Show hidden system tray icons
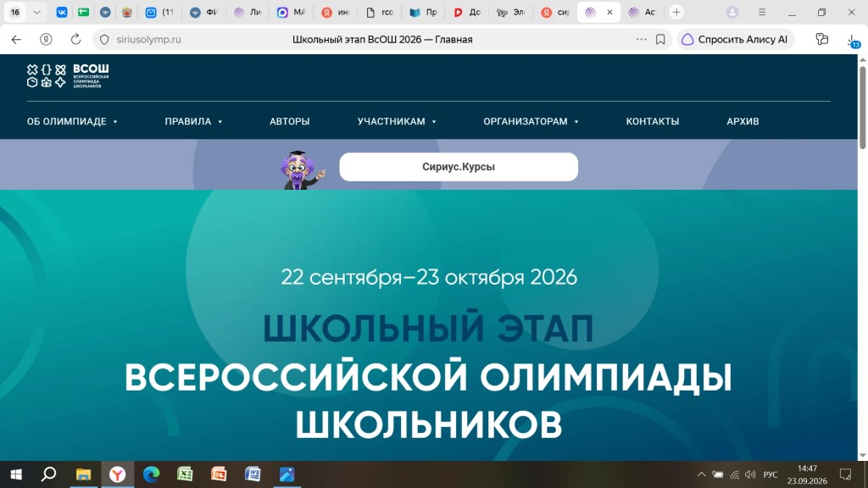Image resolution: width=868 pixels, height=488 pixels. pos(701,474)
